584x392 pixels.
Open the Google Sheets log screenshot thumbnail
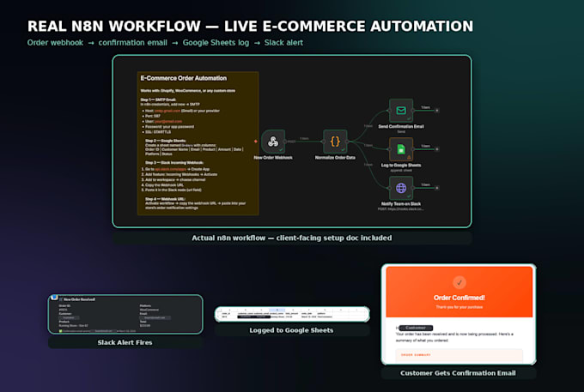pos(292,314)
